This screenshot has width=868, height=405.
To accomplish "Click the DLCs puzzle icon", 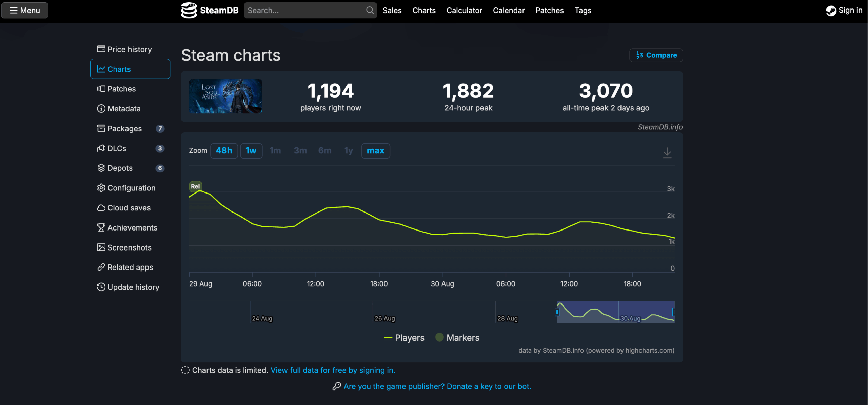I will 101,148.
